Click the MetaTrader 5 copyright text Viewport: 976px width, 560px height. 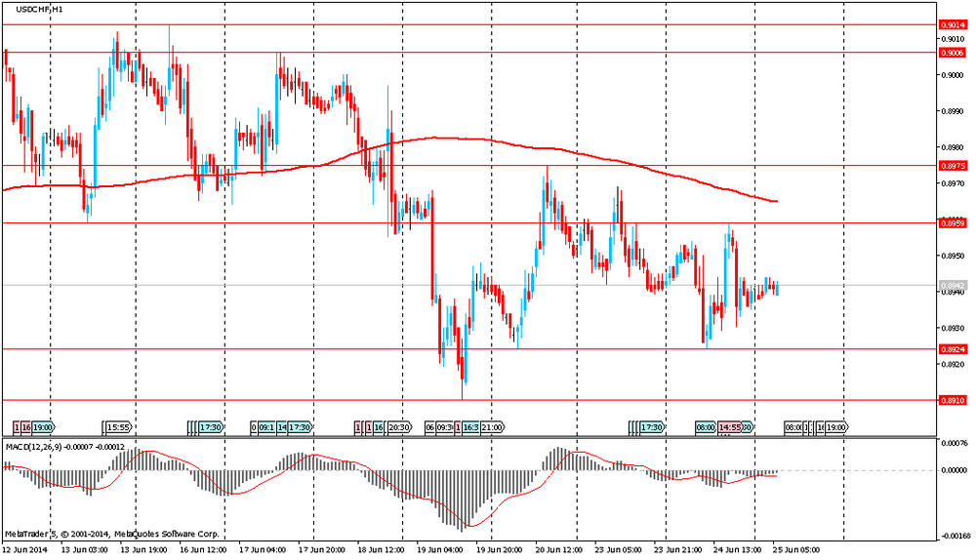[x=112, y=534]
